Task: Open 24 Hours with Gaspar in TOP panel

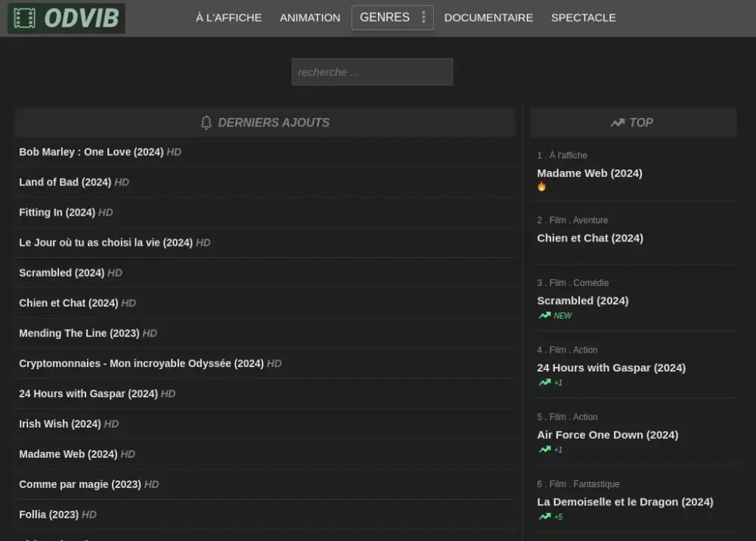Action: pyautogui.click(x=612, y=368)
